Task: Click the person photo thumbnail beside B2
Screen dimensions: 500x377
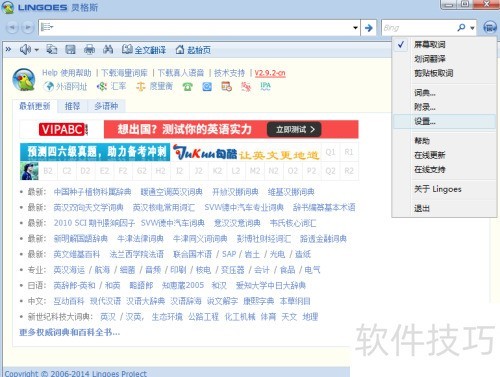Action: pos(29,171)
